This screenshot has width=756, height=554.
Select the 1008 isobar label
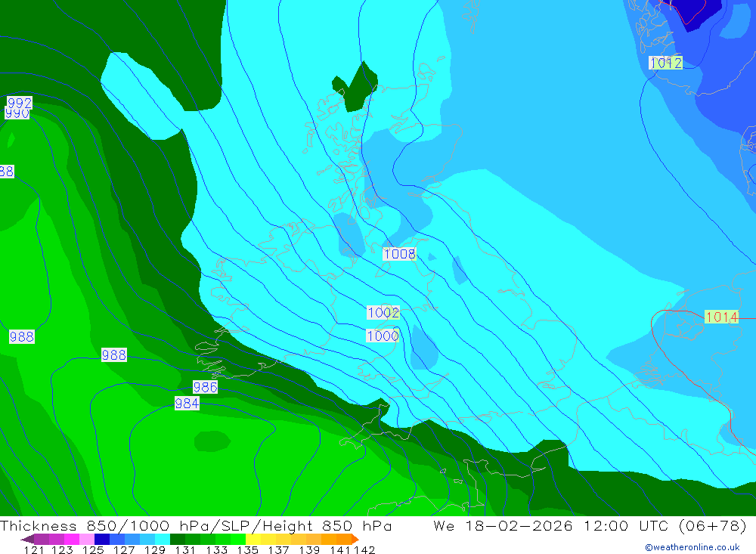399,254
